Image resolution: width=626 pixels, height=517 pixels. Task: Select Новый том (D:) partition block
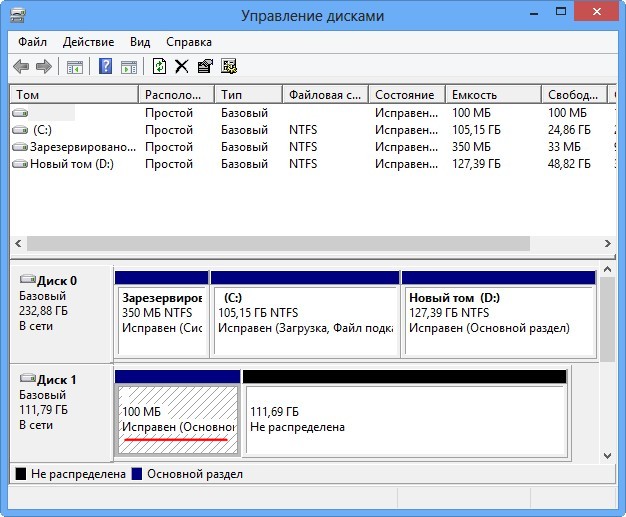point(499,314)
